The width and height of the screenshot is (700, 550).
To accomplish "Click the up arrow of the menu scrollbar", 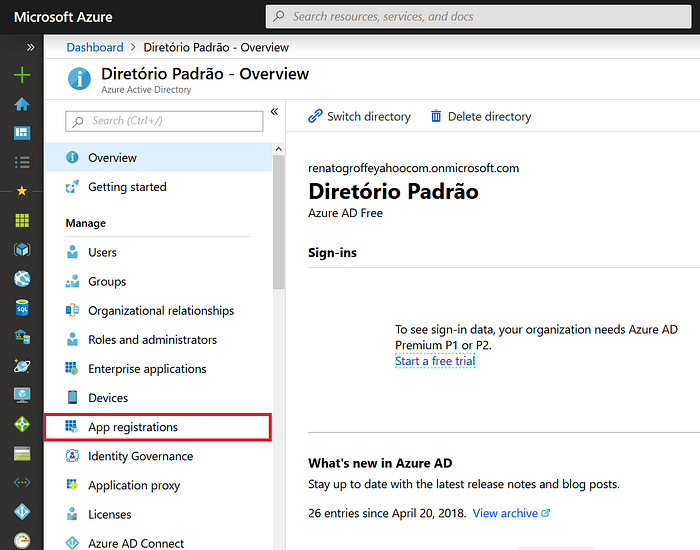I will [279, 149].
